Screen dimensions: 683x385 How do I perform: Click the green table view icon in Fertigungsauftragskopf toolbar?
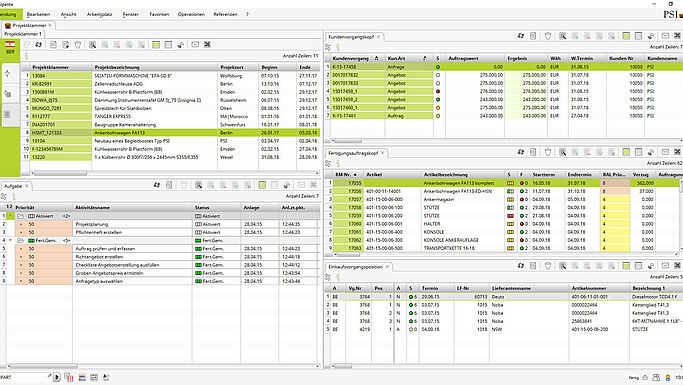(x=626, y=152)
